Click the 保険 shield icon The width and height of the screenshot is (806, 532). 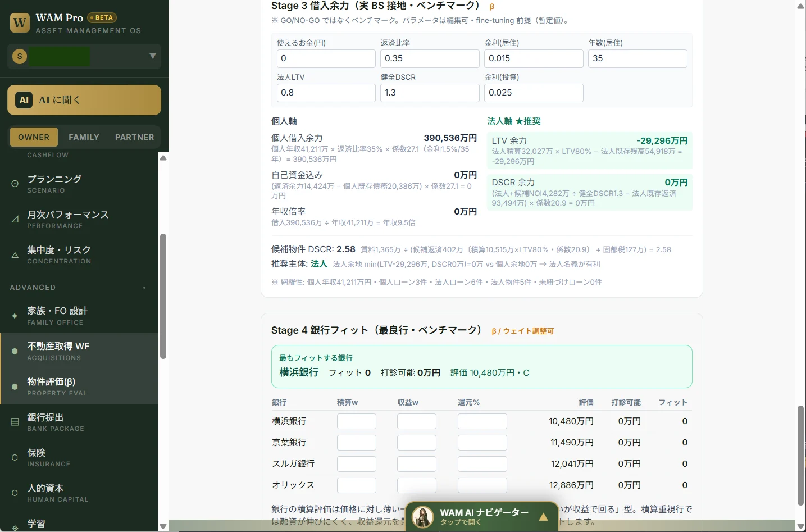[x=15, y=458]
